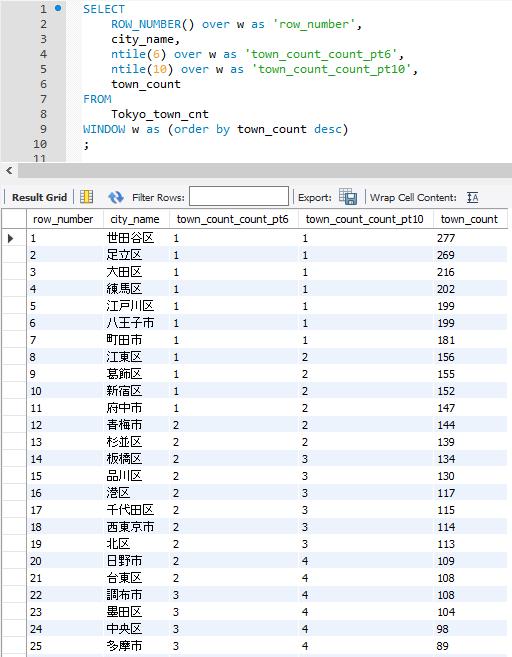Click the town_count value 104

click(x=446, y=612)
